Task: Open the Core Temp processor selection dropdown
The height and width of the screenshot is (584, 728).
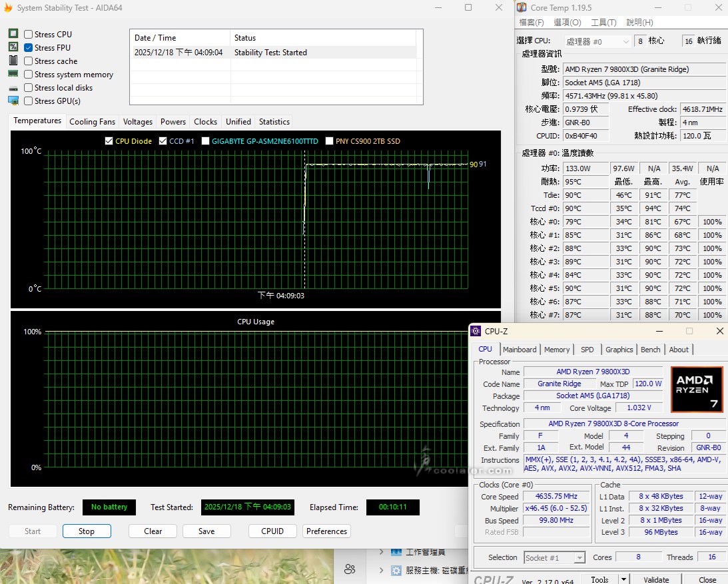Action: pyautogui.click(x=597, y=41)
